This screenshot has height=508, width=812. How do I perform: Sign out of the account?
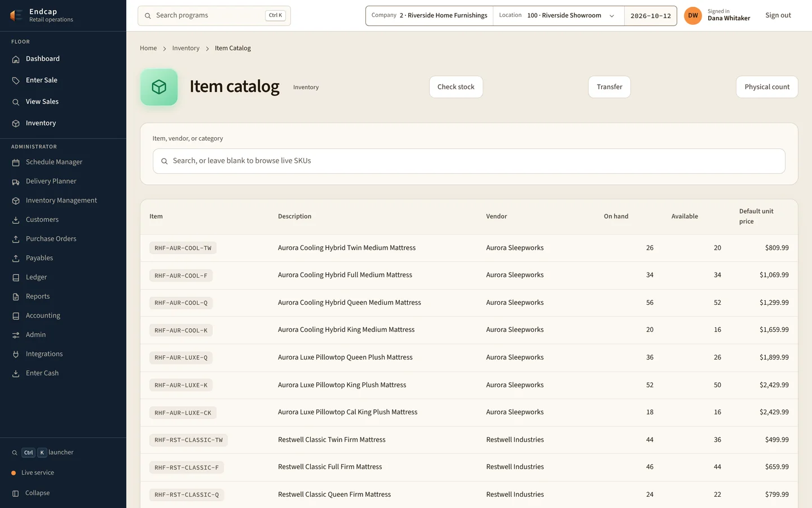(x=778, y=16)
